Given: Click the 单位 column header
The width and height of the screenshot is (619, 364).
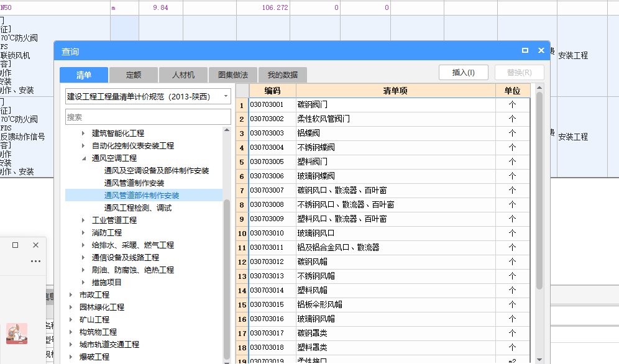Looking at the screenshot, I should 512,91.
